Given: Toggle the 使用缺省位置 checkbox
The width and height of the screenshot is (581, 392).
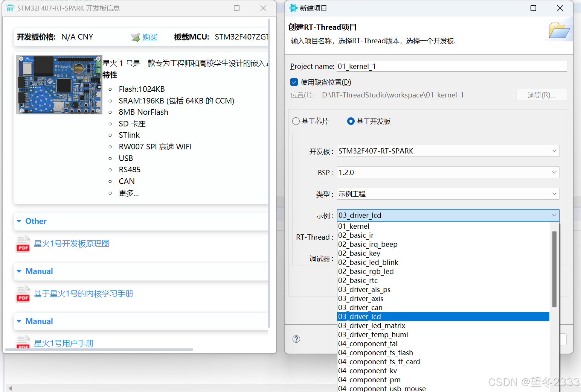Looking at the screenshot, I should (294, 82).
